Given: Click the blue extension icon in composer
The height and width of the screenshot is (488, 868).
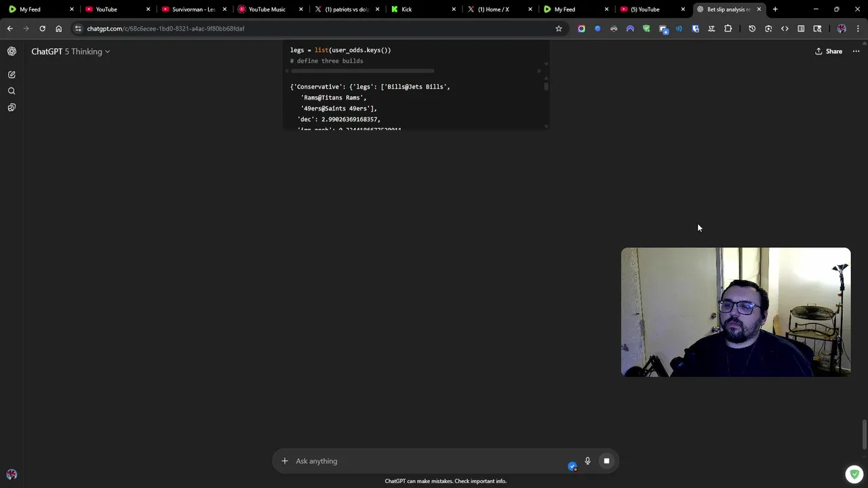Looking at the screenshot, I should point(572,466).
